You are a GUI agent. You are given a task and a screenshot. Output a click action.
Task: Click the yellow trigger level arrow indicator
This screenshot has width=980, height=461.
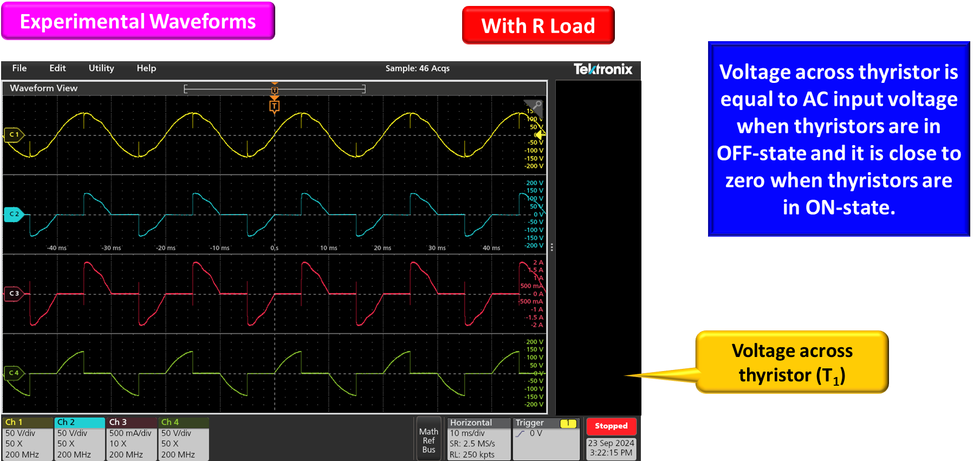coord(540,134)
